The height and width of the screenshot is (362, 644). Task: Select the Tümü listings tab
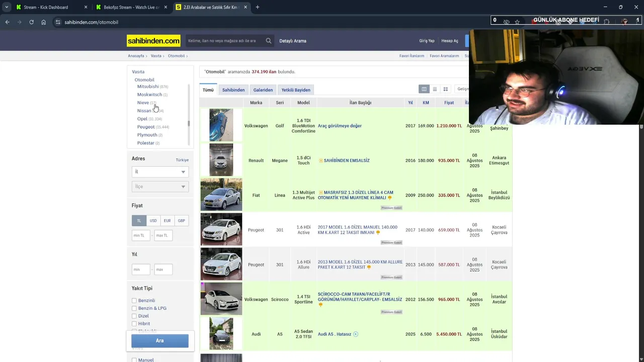coord(208,90)
